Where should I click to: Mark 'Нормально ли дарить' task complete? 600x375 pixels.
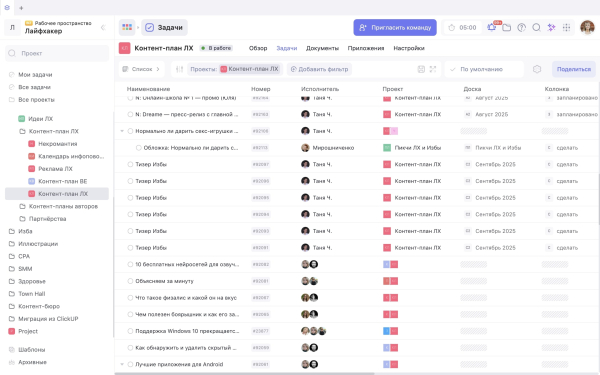point(130,131)
